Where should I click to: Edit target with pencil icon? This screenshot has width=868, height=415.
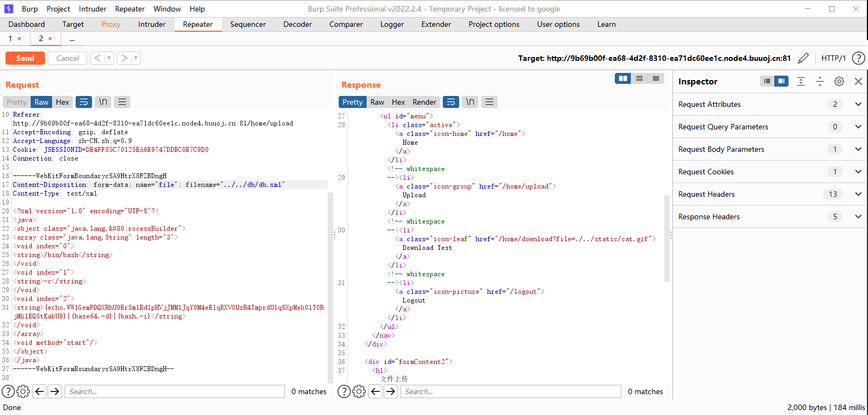pos(803,58)
